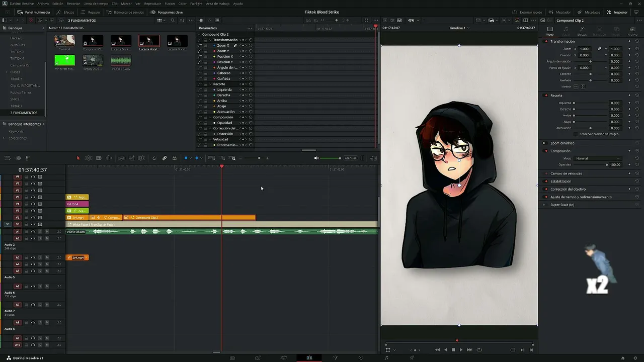This screenshot has height=362, width=644.
Task: Toggle the Fotogramas clave panel
Action: pyautogui.click(x=167, y=12)
